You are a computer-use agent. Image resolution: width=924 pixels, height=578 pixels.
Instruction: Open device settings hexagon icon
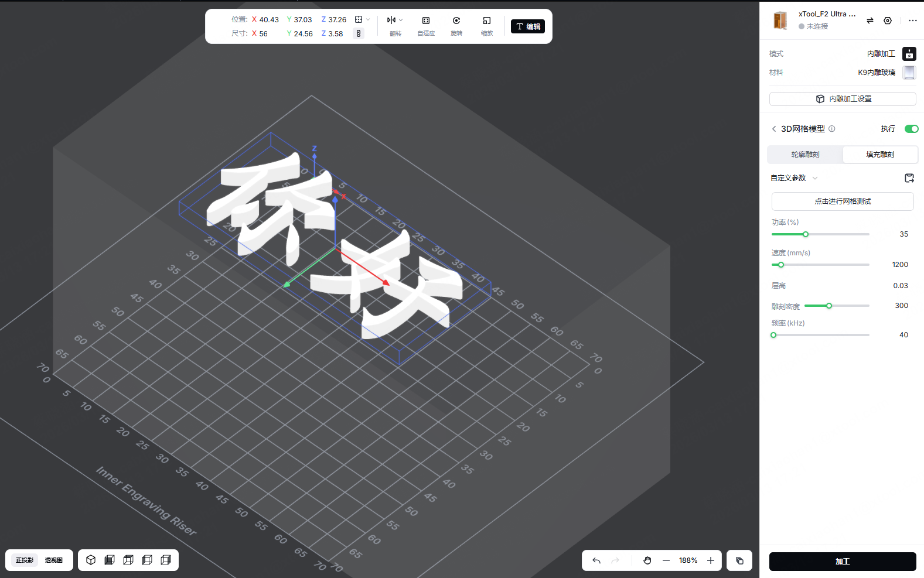tap(888, 20)
